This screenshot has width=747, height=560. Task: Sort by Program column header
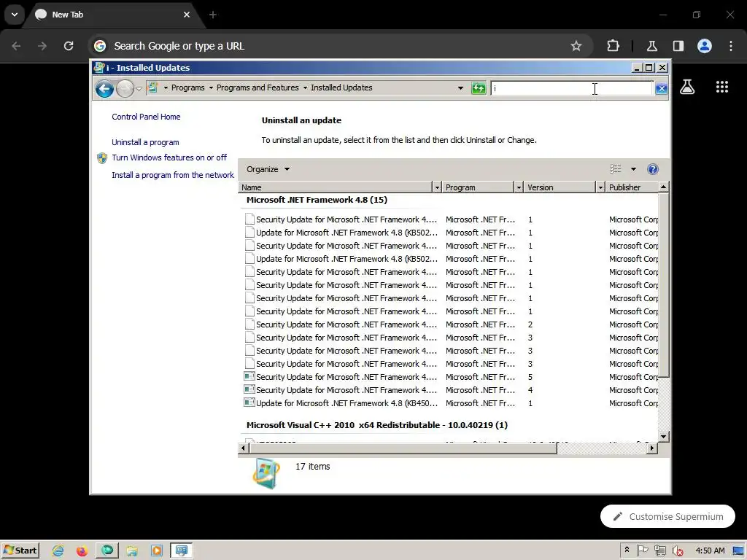click(479, 187)
